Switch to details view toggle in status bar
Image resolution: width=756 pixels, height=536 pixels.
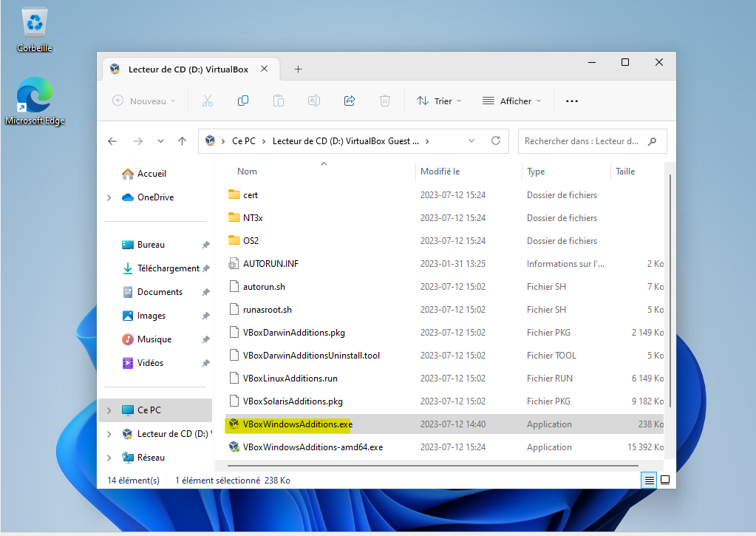click(649, 480)
